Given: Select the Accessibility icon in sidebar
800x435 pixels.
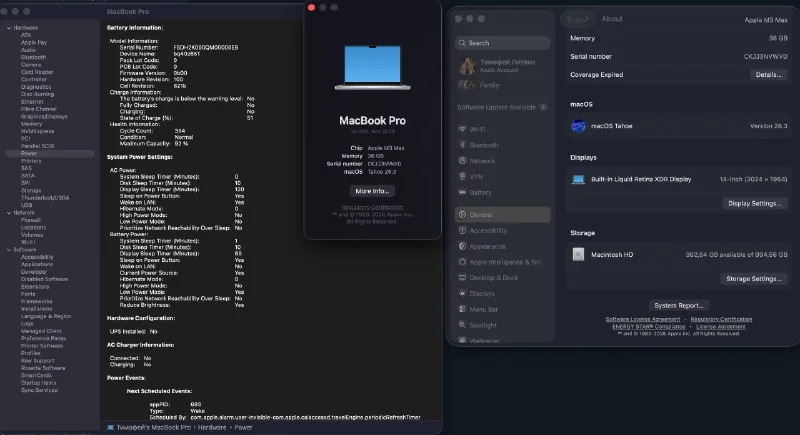Looking at the screenshot, I should (462, 231).
